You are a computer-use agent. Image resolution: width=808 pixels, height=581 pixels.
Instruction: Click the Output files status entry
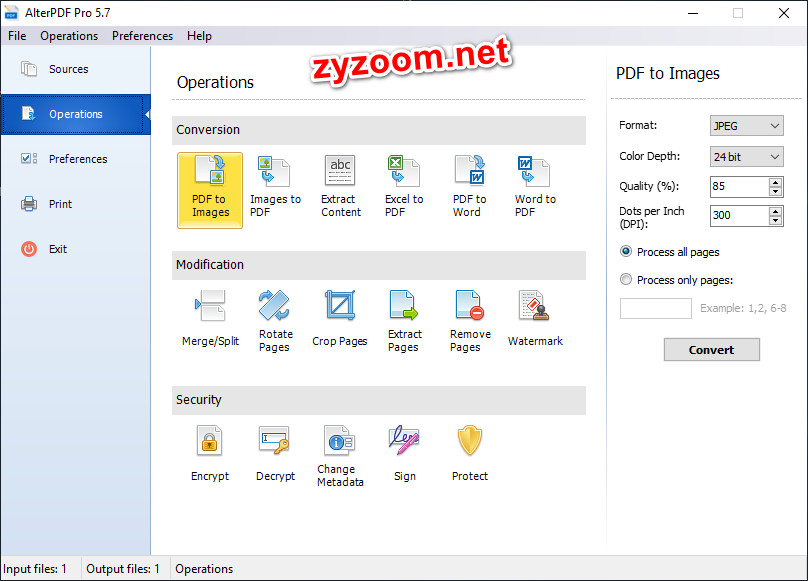123,569
